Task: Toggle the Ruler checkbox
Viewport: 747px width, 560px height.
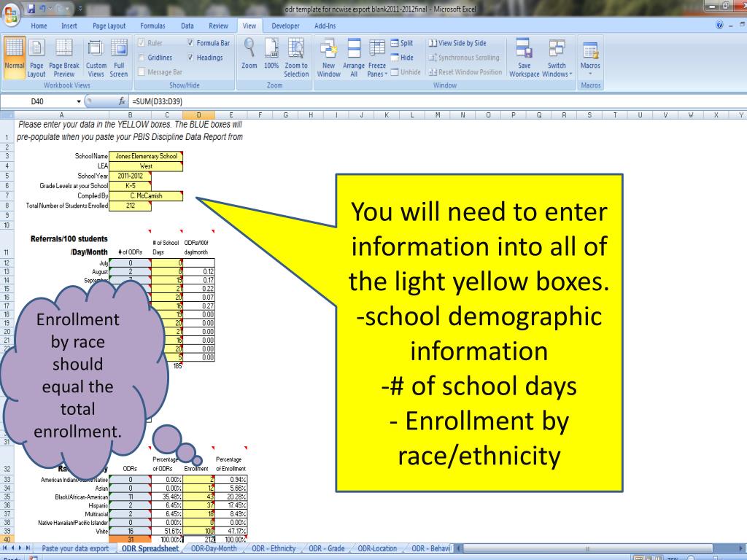Action: coord(141,43)
